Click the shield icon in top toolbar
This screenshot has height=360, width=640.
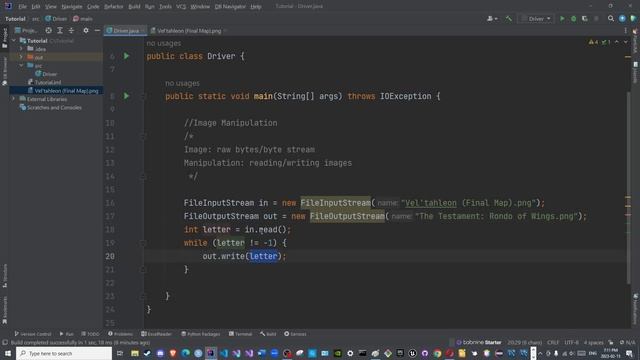point(633,19)
